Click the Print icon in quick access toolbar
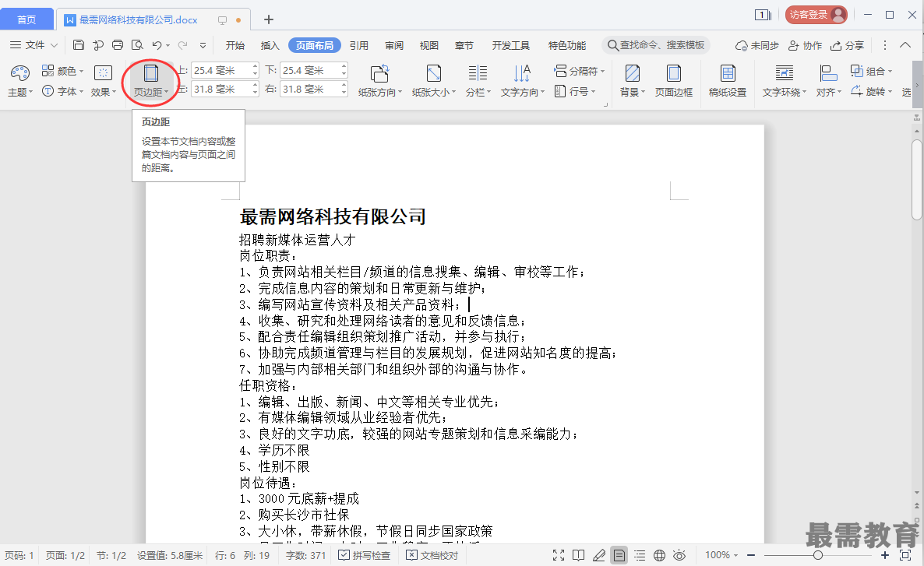The width and height of the screenshot is (924, 566). 118,44
